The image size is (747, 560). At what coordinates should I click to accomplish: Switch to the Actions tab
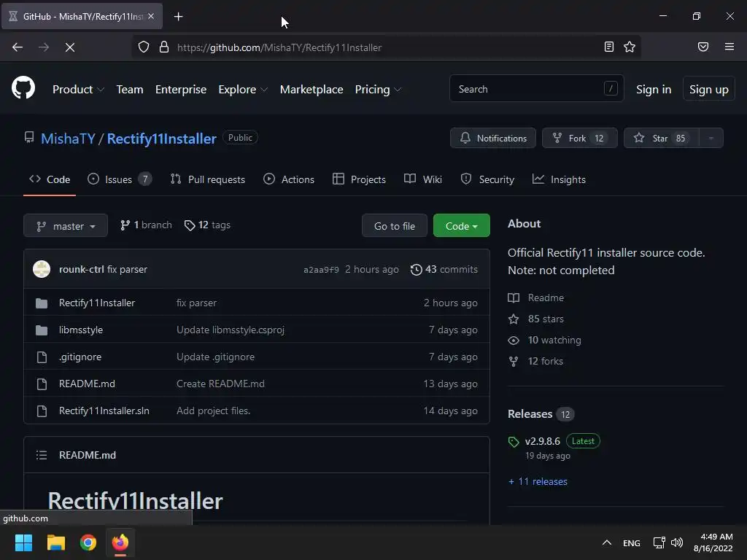click(x=289, y=179)
